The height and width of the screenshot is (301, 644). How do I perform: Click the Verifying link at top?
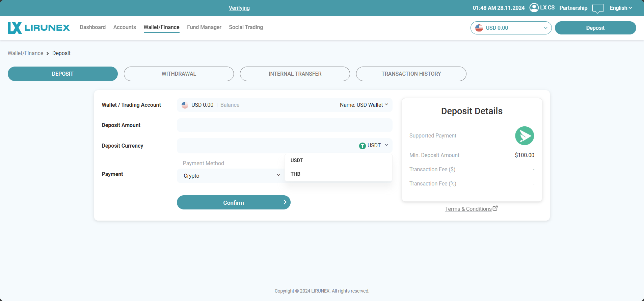239,8
